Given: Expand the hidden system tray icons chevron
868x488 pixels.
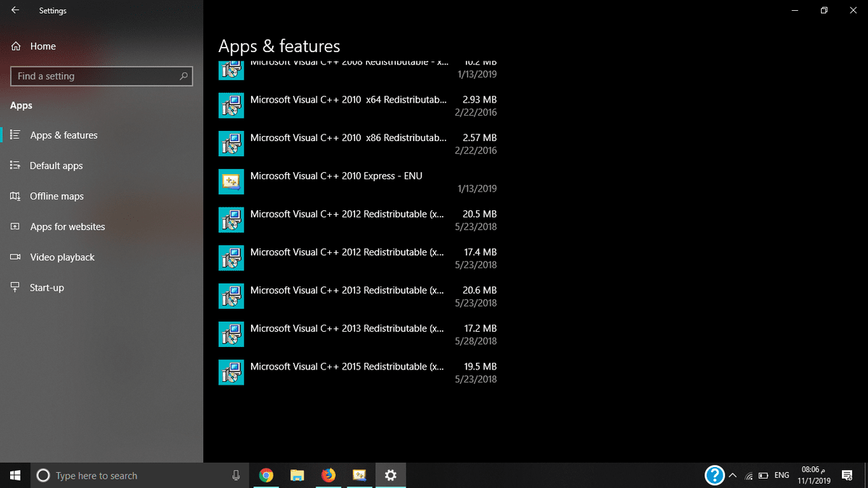Looking at the screenshot, I should click(x=733, y=475).
